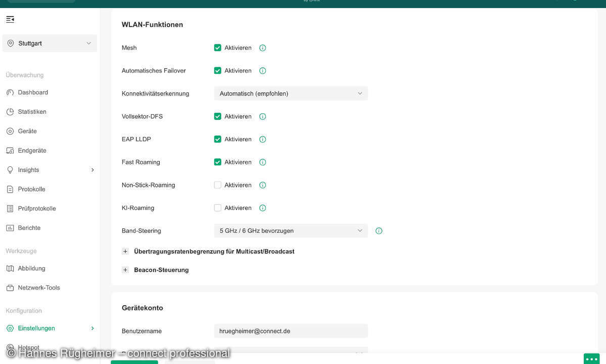Click the Dashboard gauge icon
The image size is (606, 364).
point(10,93)
